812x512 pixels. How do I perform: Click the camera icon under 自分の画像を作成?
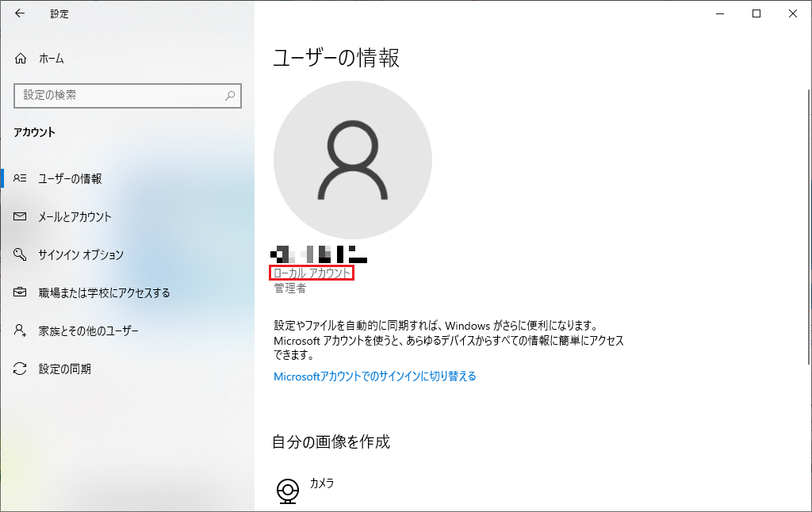click(288, 490)
